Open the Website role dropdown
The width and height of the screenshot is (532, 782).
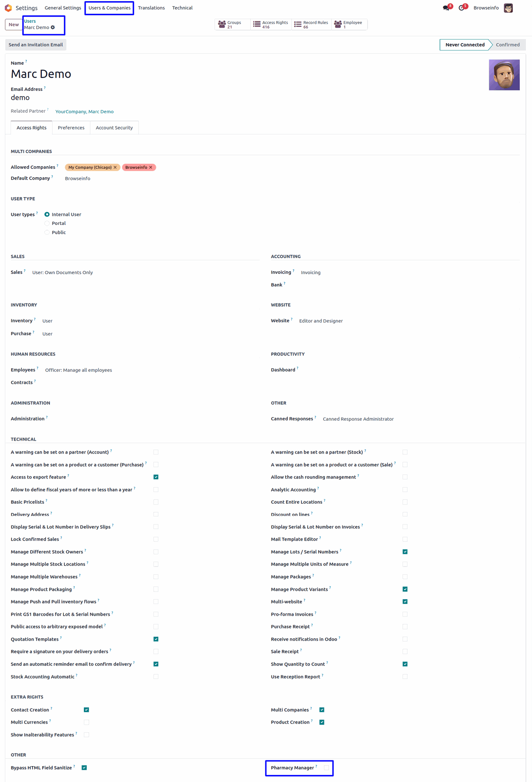coord(321,321)
